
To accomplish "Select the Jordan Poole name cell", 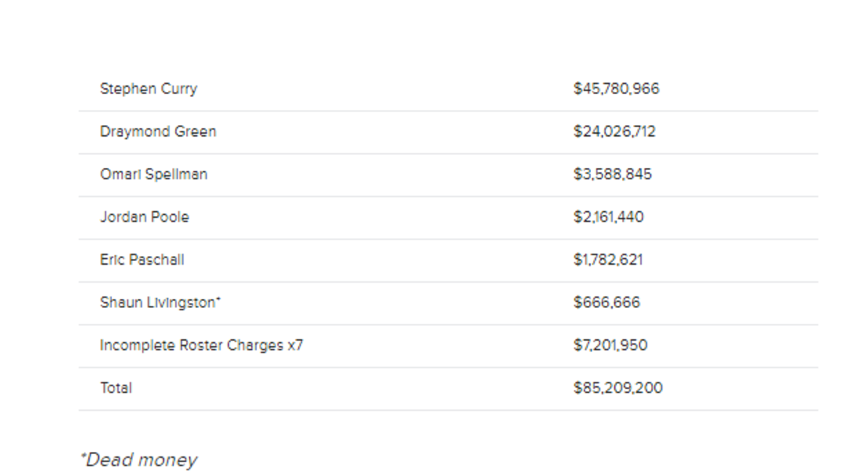I will click(x=145, y=217).
